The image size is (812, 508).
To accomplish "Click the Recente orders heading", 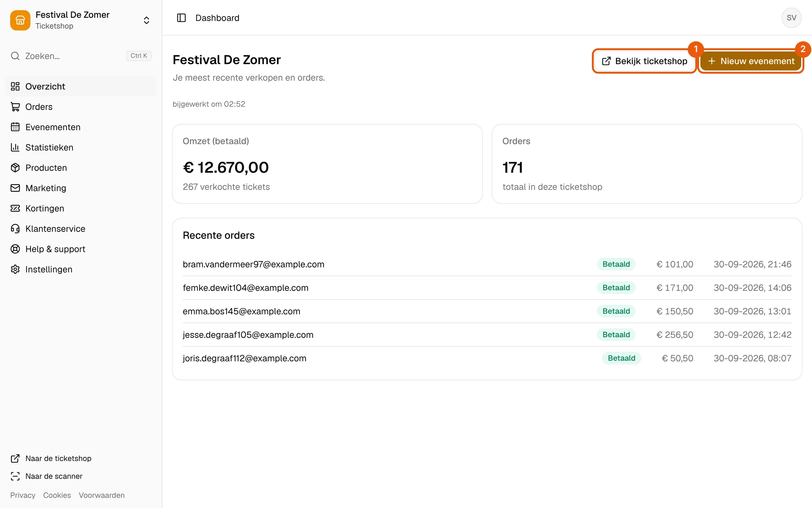I will click(219, 236).
